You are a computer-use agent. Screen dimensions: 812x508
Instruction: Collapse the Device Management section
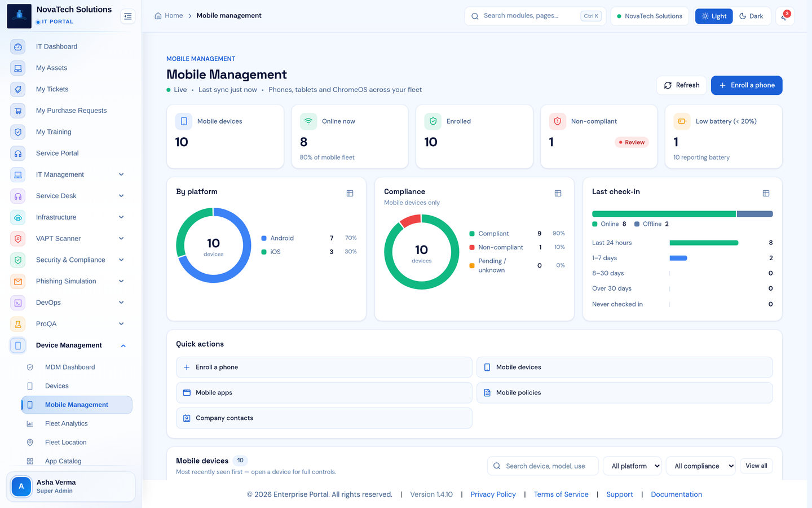click(x=123, y=345)
